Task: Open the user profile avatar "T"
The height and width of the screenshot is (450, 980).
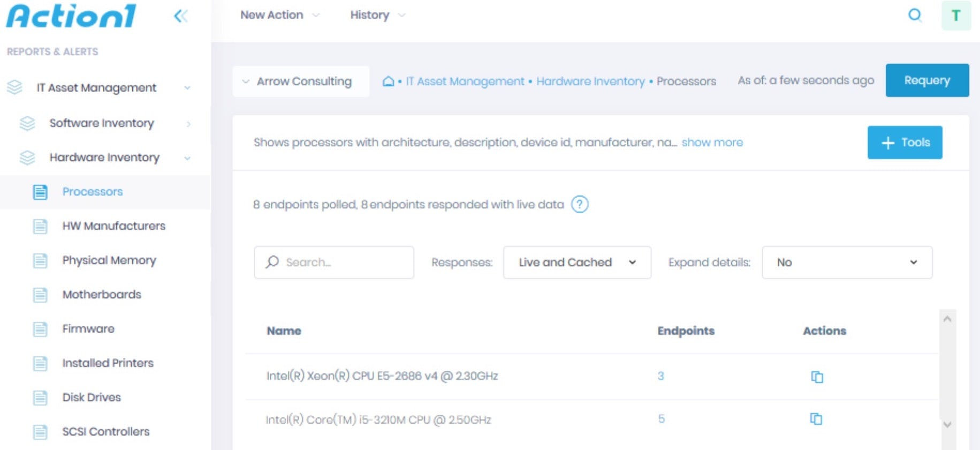Action: coord(956,16)
